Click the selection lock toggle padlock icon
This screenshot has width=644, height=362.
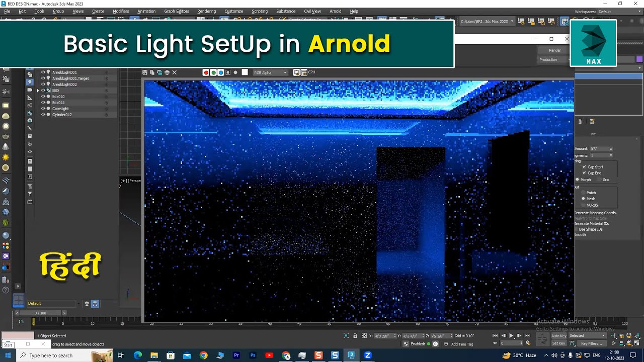pos(355,336)
